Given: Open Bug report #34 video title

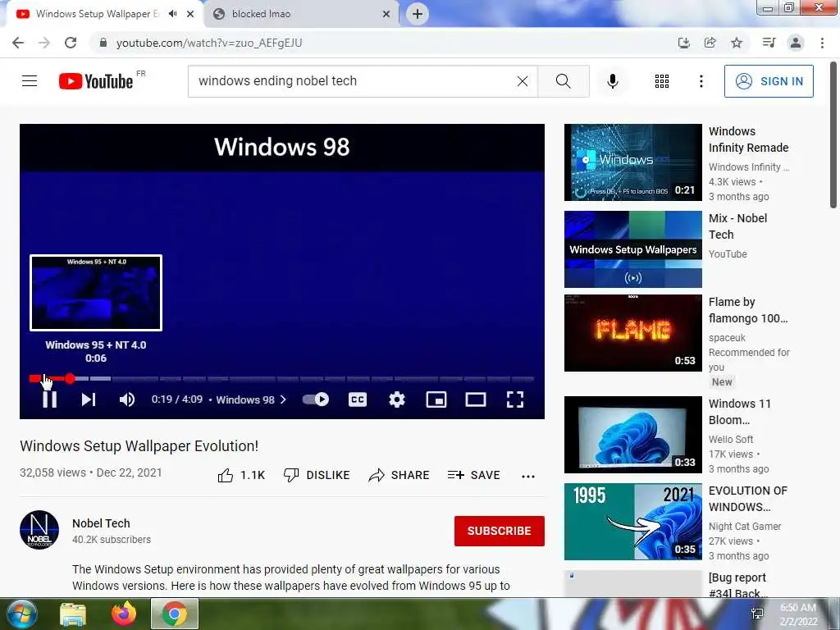Looking at the screenshot, I should pos(737,585).
